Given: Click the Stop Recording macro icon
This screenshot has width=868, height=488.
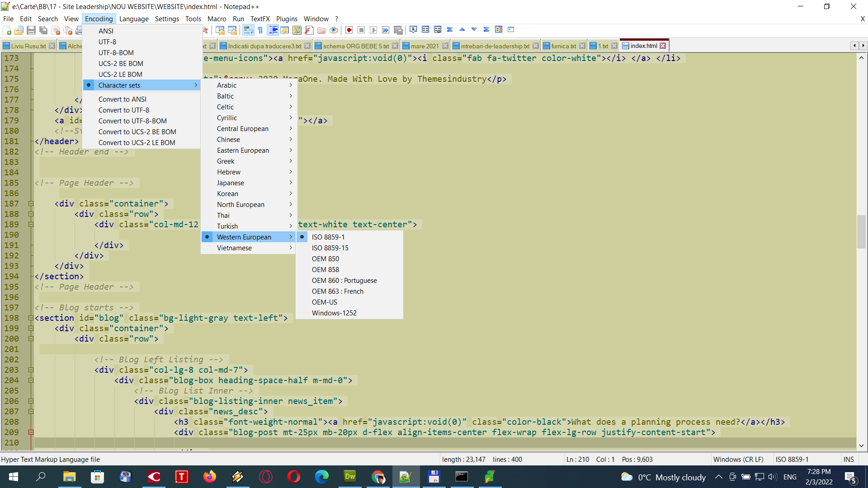Looking at the screenshot, I should point(361,30).
